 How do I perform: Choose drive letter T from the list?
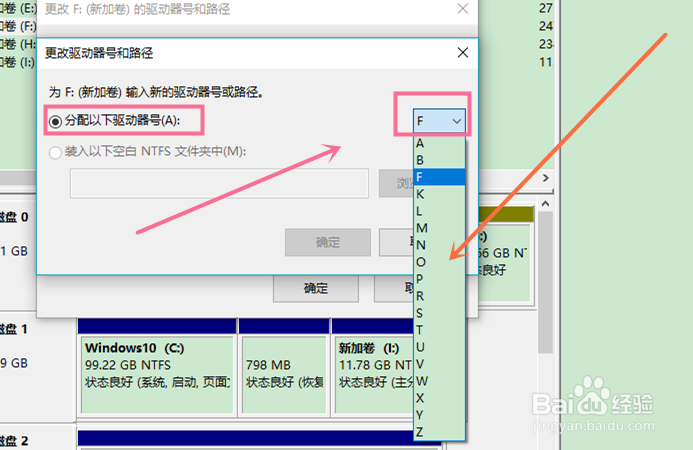coord(439,330)
